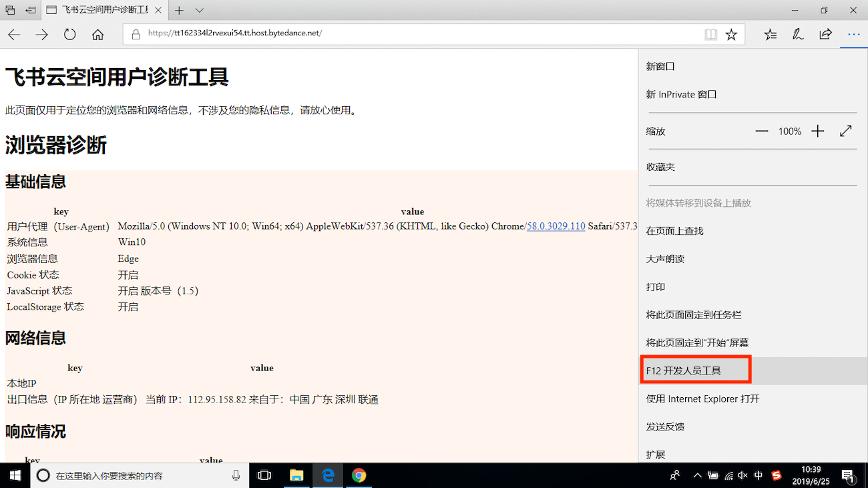Select the 飞书云空间用户诊断工具 tab
Image resolution: width=868 pixels, height=488 pixels.
[x=105, y=11]
